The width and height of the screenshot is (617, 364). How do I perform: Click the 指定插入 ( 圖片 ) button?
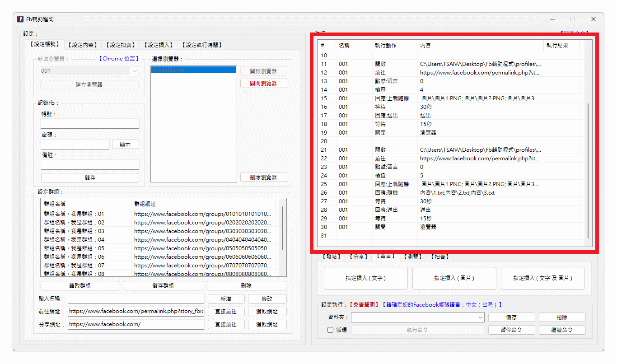click(454, 278)
